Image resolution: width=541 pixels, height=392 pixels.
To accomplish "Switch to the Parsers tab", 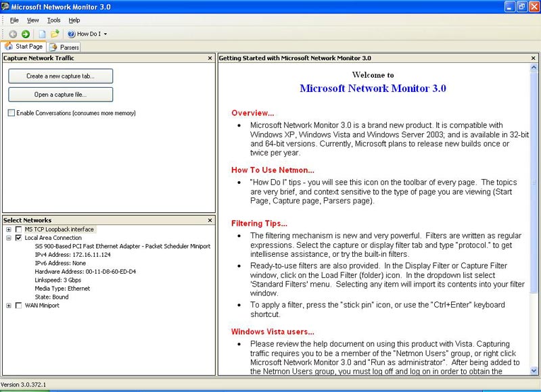I will pos(64,47).
